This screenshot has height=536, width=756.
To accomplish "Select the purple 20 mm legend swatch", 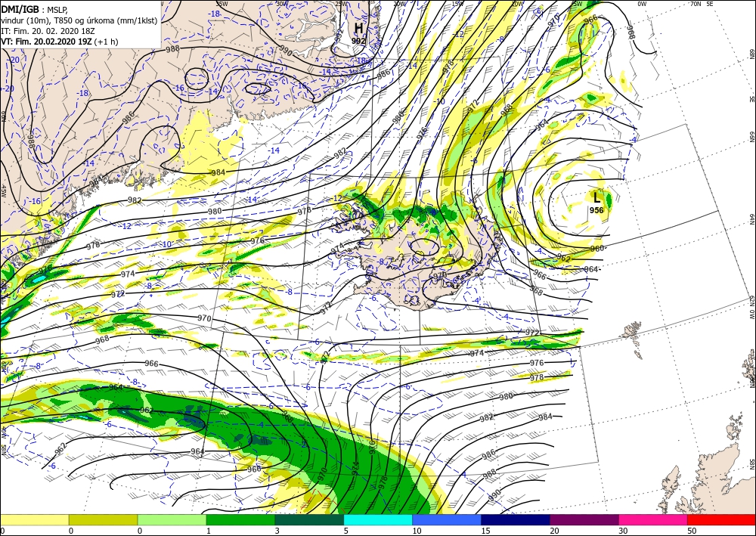I will [584, 519].
